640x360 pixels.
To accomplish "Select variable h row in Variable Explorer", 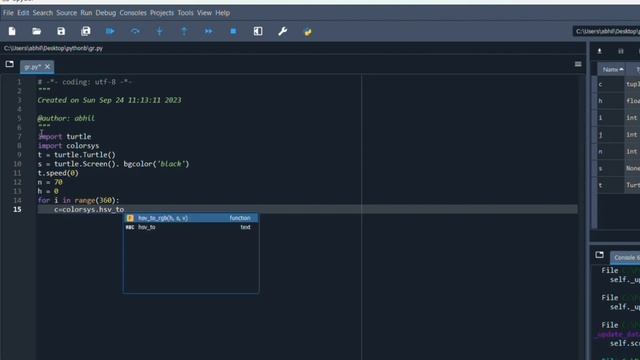I will coord(619,101).
